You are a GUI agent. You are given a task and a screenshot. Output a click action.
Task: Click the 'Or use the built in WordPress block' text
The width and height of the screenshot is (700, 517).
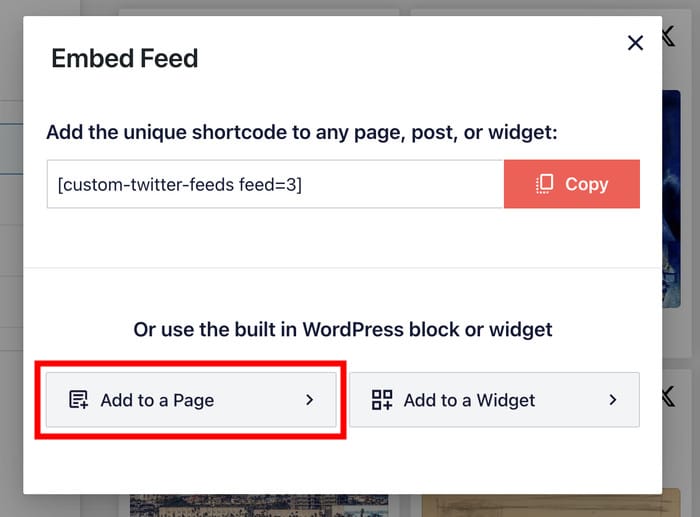click(x=342, y=329)
